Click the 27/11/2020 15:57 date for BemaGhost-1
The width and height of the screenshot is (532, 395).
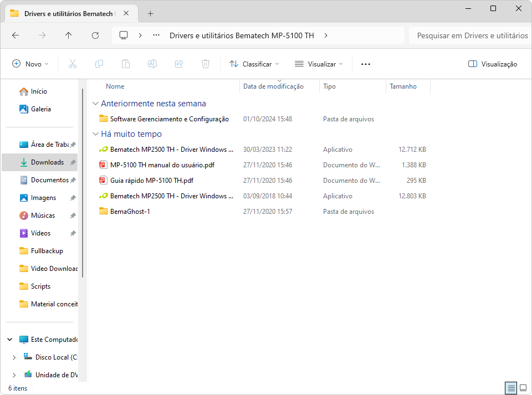[268, 212]
